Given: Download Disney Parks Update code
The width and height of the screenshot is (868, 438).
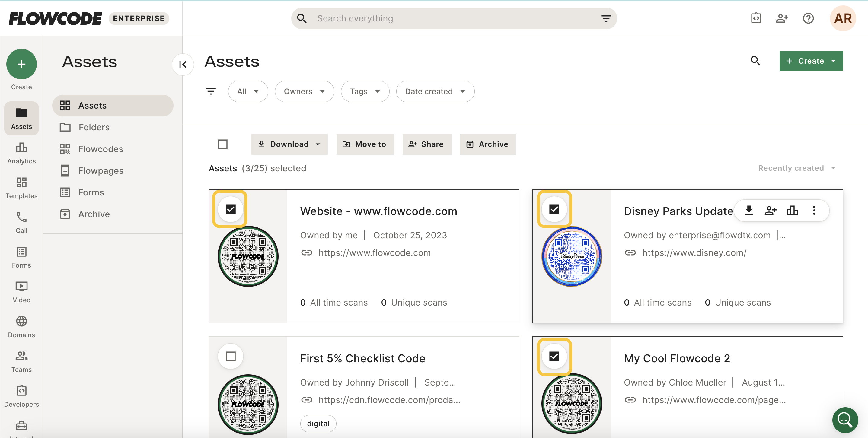Looking at the screenshot, I should [x=749, y=211].
